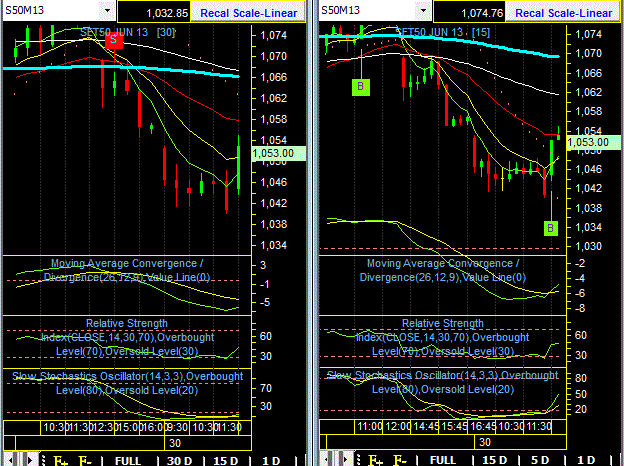Click F- zoom-out icon in left chart
Image resolution: width=624 pixels, height=466 pixels.
pyautogui.click(x=85, y=460)
